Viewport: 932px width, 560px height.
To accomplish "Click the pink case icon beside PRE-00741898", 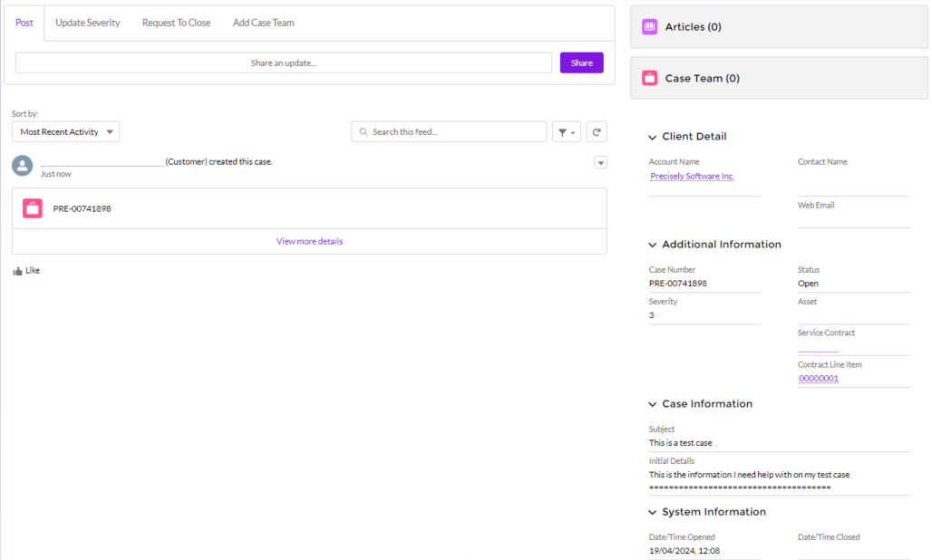I will (x=33, y=208).
